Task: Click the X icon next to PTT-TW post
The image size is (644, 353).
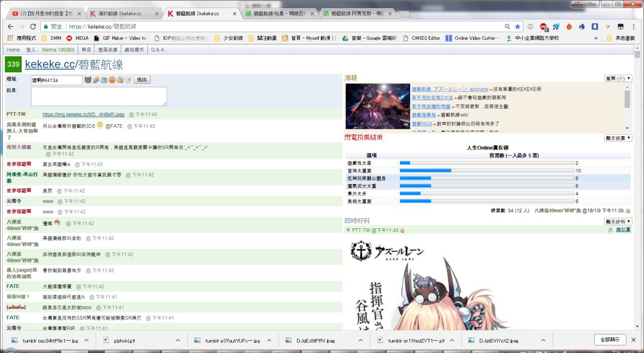Action: [348, 230]
